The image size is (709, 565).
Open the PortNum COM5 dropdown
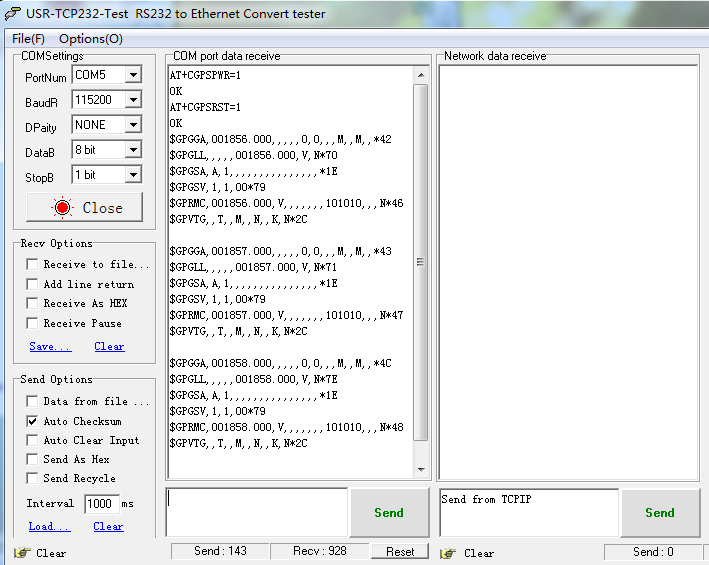click(x=133, y=75)
